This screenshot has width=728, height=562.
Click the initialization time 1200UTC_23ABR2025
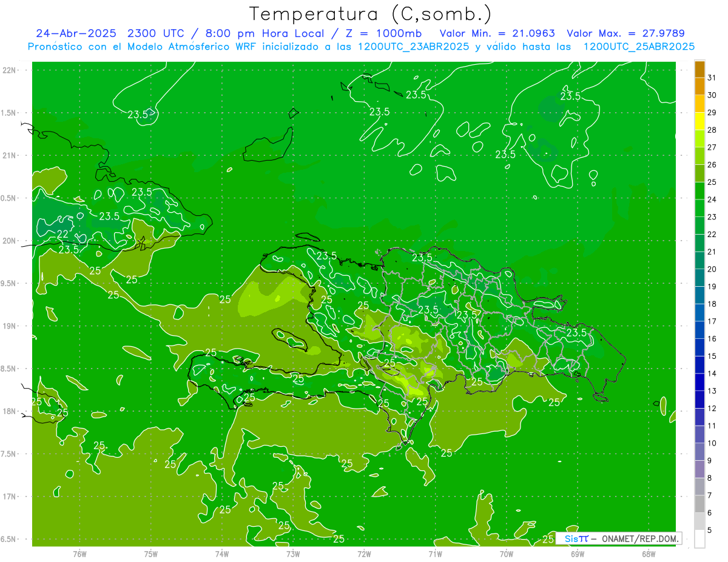click(414, 47)
